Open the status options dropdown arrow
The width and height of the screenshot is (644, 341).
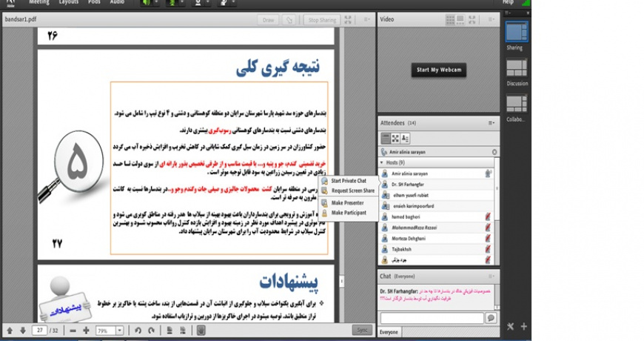click(233, 2)
